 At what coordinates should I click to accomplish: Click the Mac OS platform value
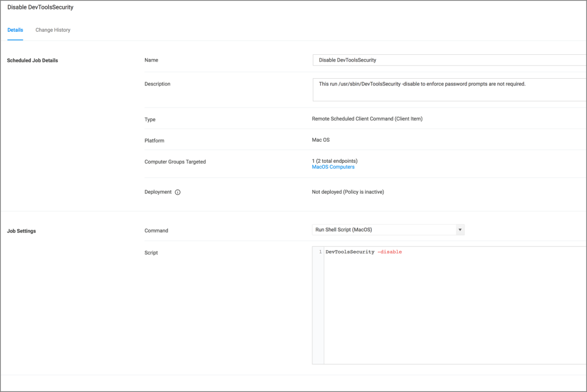click(321, 140)
